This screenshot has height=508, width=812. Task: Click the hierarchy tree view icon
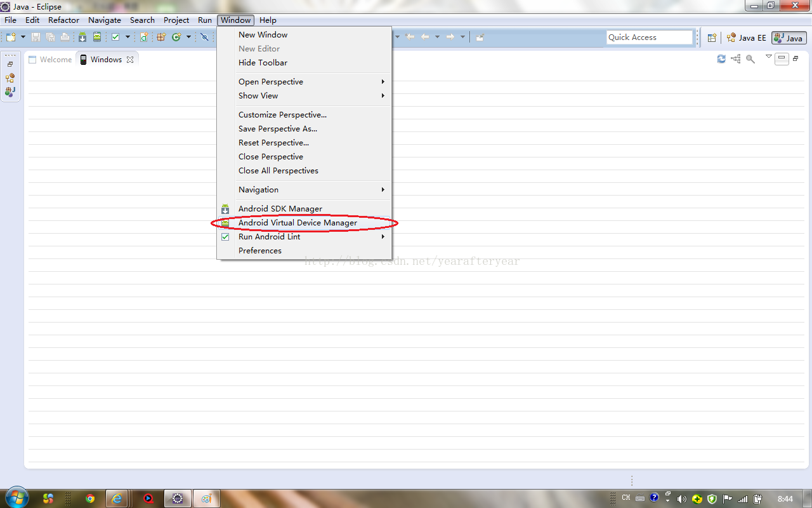pos(736,59)
